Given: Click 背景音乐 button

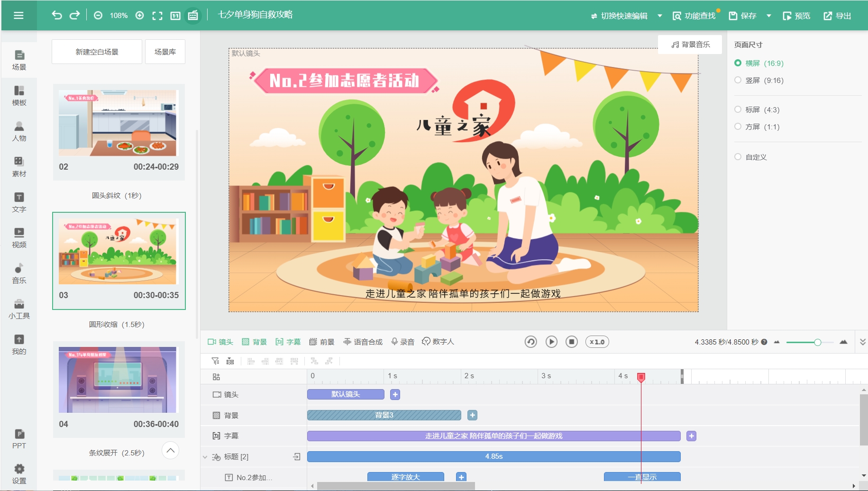Looking at the screenshot, I should click(690, 45).
